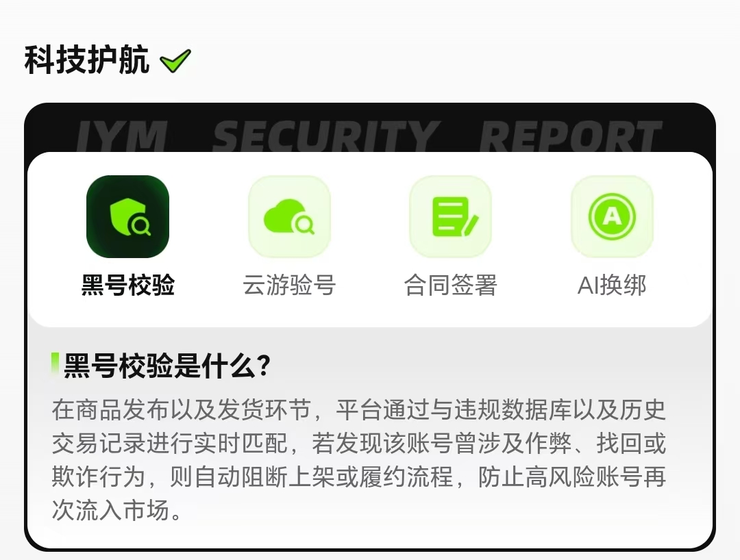Select the 黑号校验是什么? heading
This screenshot has width=740, height=560.
tap(167, 366)
